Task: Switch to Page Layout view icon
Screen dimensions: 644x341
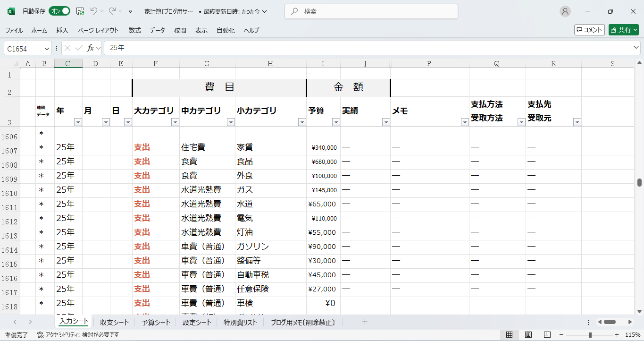Action: tap(528, 335)
